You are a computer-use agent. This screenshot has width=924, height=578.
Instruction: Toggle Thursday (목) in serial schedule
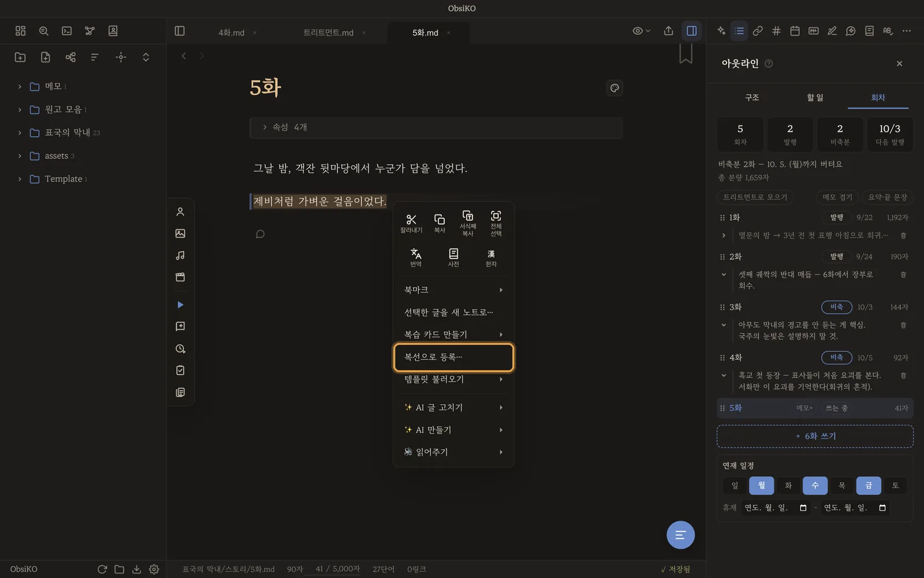coord(842,486)
